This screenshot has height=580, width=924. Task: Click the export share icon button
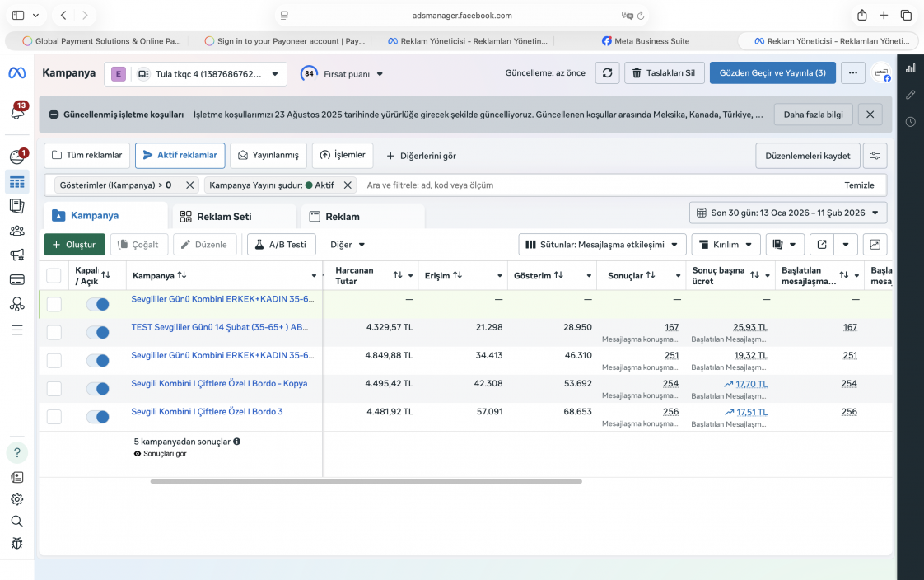(821, 245)
